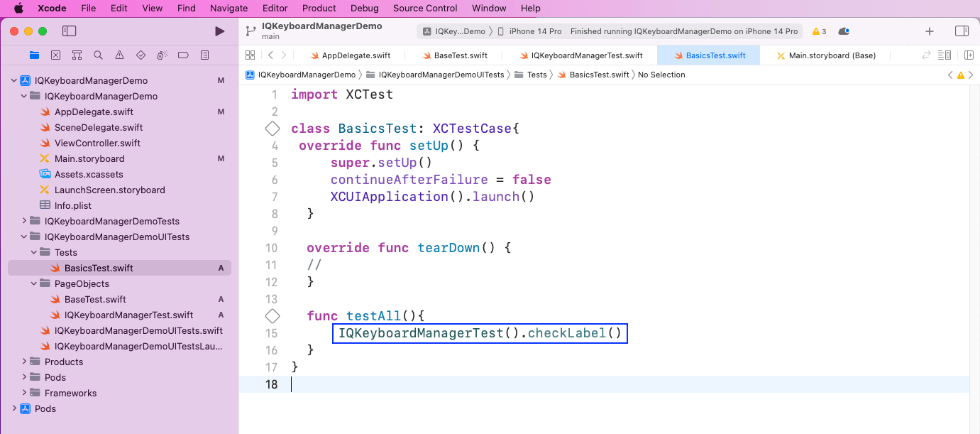980x434 pixels.
Task: Click the empty line 18 in editor
Action: (568, 384)
